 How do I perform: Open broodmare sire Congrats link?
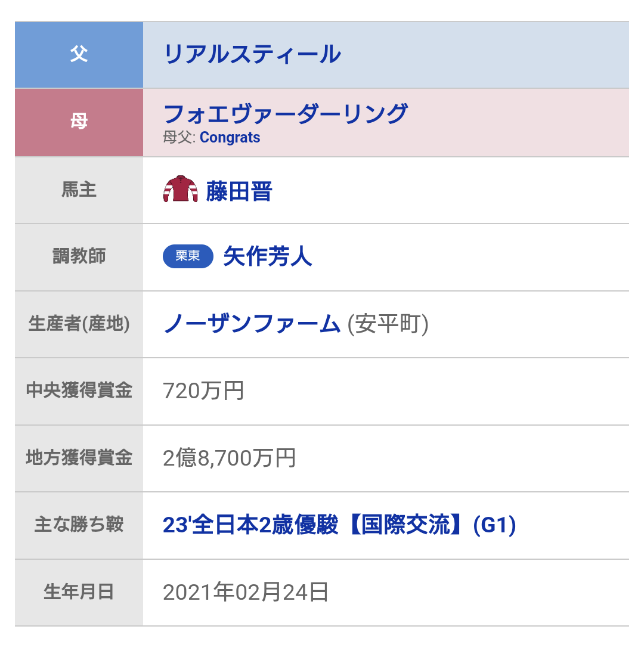coord(230,138)
